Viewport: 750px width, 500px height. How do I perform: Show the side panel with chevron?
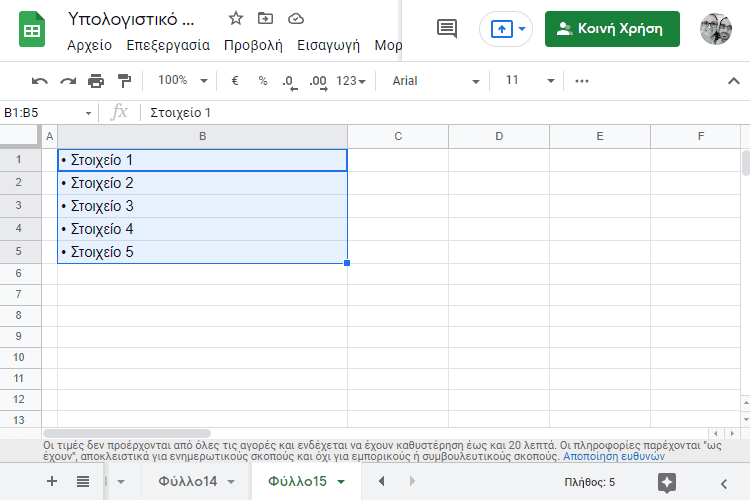(x=724, y=483)
